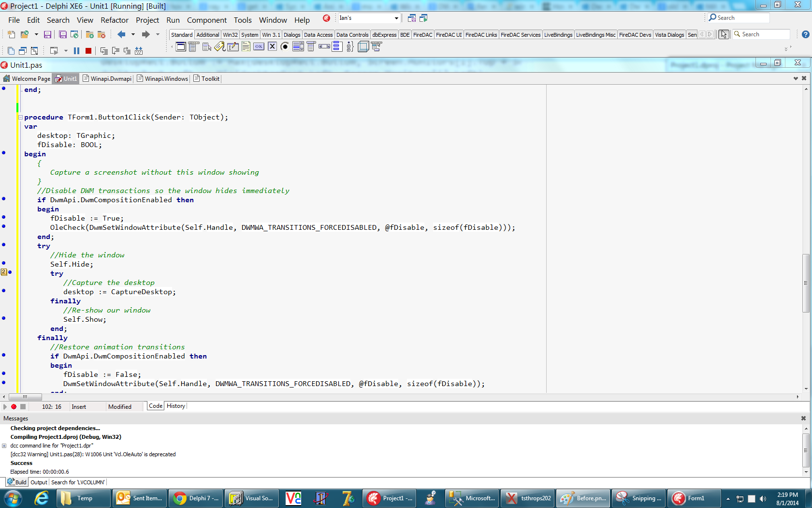The width and height of the screenshot is (812, 508).
Task: Open the Ian's desktop layout dropdown
Action: click(x=396, y=18)
